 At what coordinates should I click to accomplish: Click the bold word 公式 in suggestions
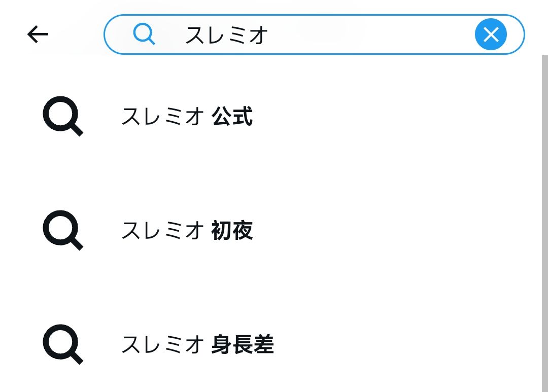[232, 117]
